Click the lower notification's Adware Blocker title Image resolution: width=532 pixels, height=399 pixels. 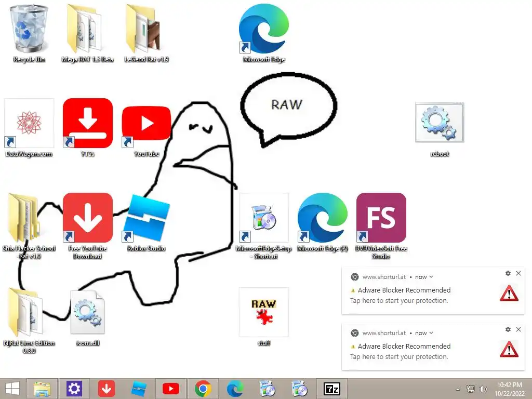point(404,346)
